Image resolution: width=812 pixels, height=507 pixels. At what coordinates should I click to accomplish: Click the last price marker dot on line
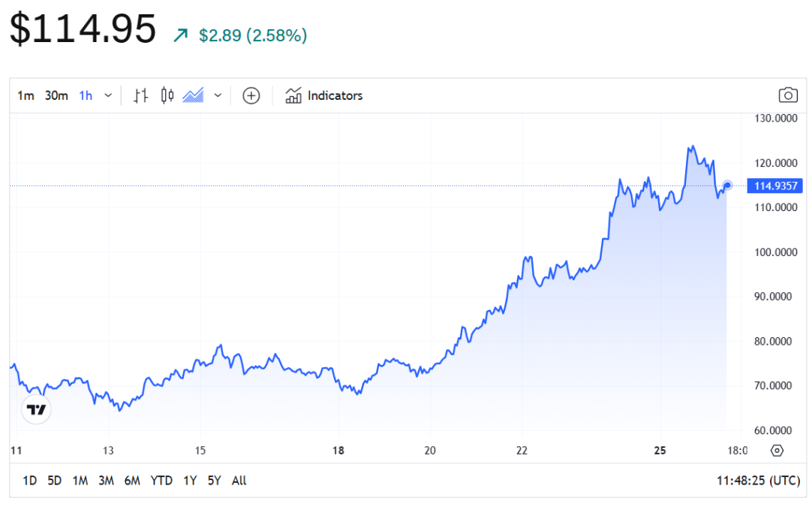[x=726, y=185]
